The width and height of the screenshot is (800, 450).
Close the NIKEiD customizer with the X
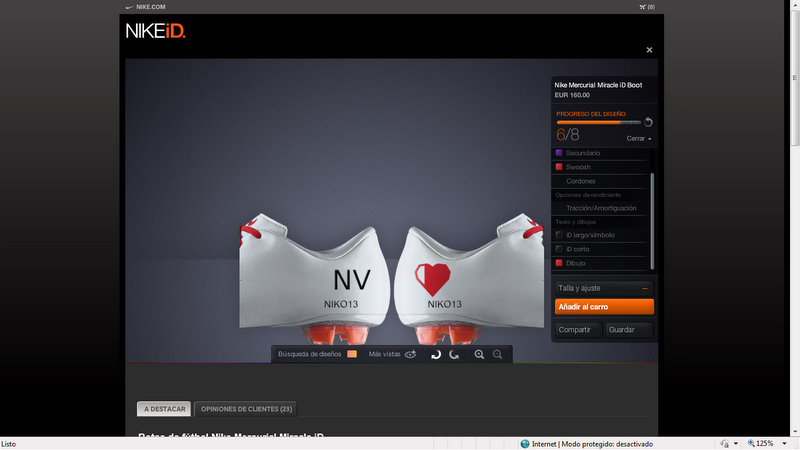click(x=649, y=50)
